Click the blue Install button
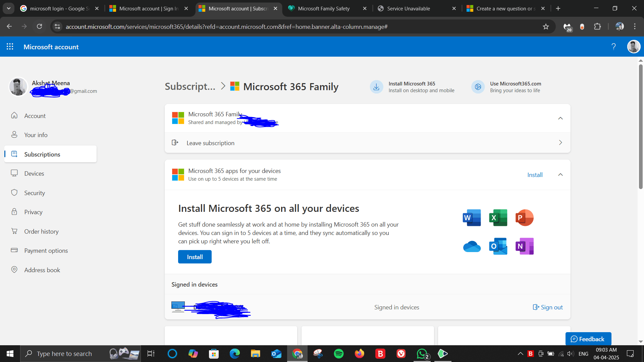This screenshot has width=644, height=362. [195, 257]
